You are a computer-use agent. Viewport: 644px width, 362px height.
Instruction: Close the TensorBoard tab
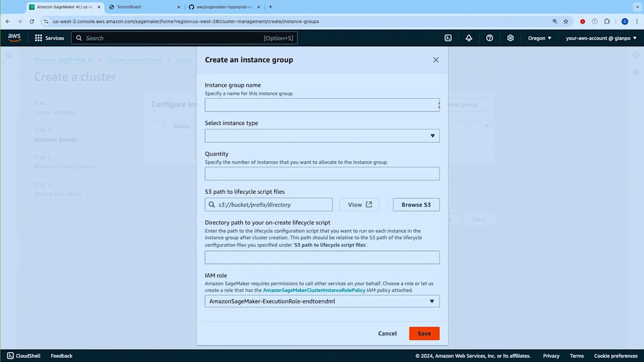pyautogui.click(x=179, y=7)
